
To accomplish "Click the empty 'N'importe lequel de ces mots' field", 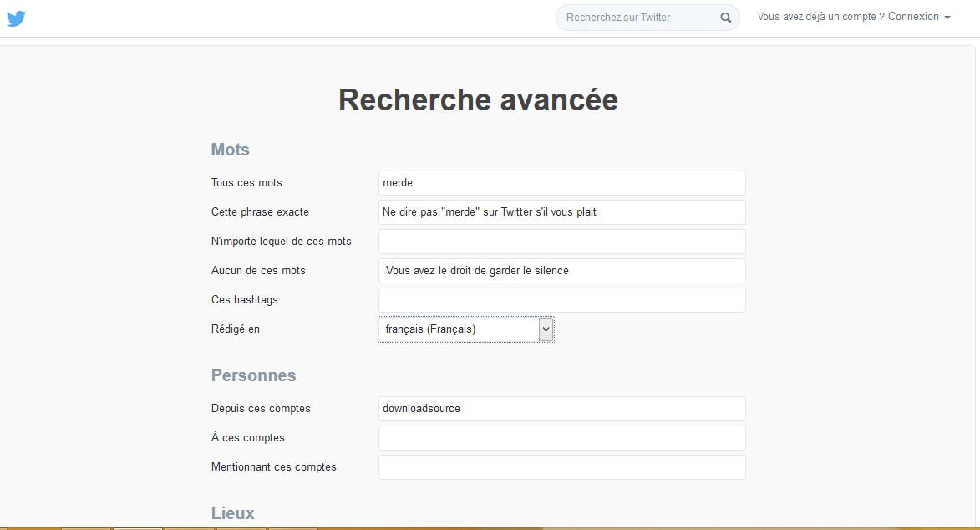I will pos(562,242).
